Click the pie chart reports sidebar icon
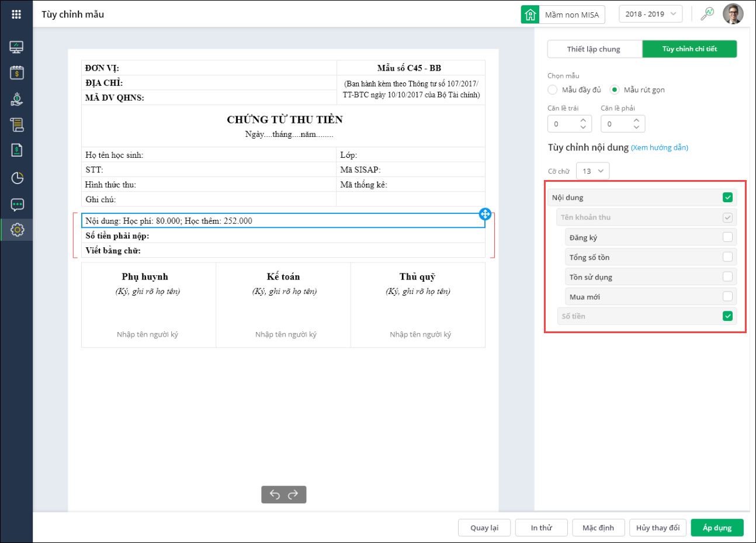Screen dimensions: 756x543 pos(17,178)
